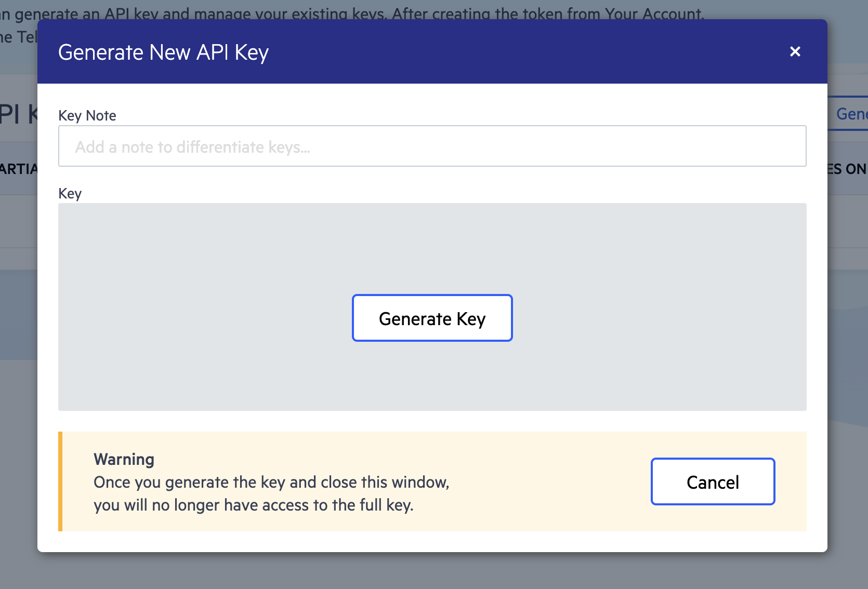Click the placeholder text in the note field
Screen dimensions: 868x589
[193, 146]
